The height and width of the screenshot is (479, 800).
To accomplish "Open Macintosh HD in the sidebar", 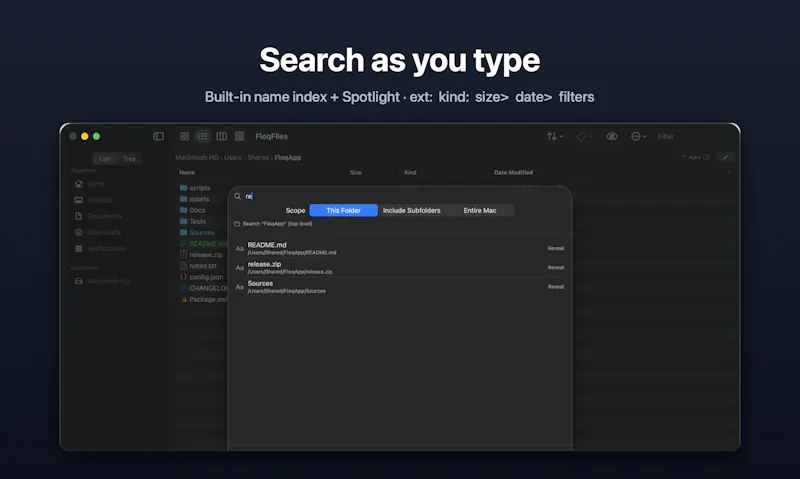I will pos(108,281).
